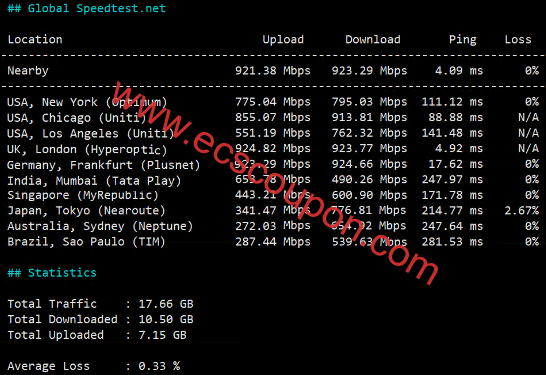
Task: Click Total Uploaded value 7.15 GB
Action: click(162, 335)
